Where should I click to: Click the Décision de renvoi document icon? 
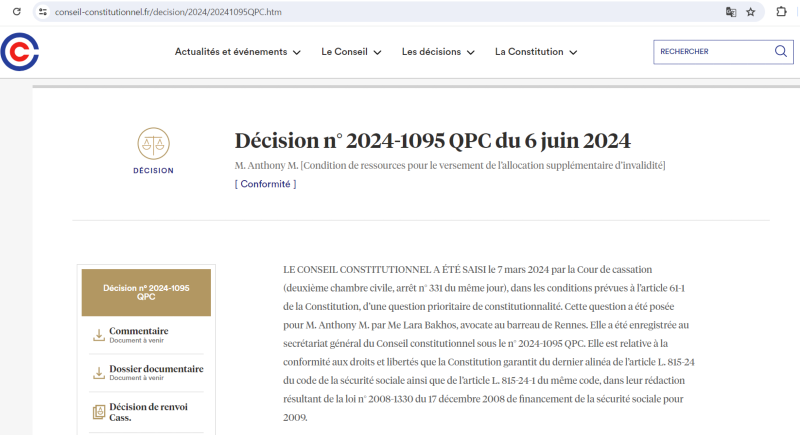pyautogui.click(x=98, y=412)
